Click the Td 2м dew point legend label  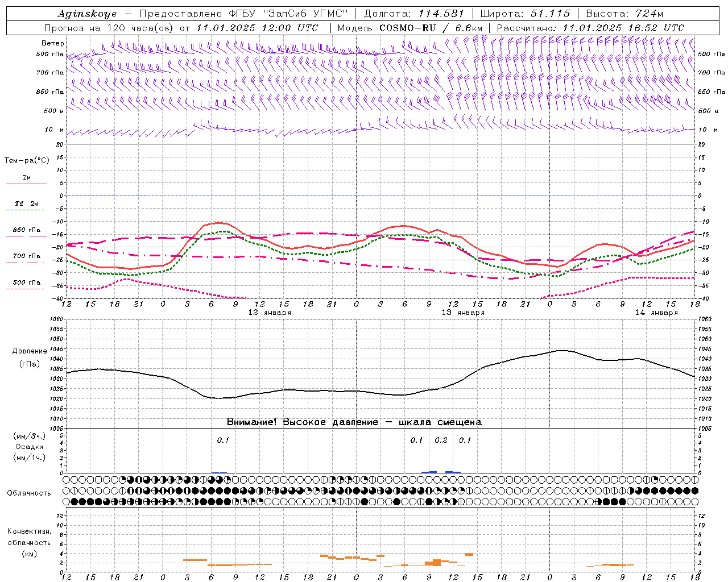[26, 203]
